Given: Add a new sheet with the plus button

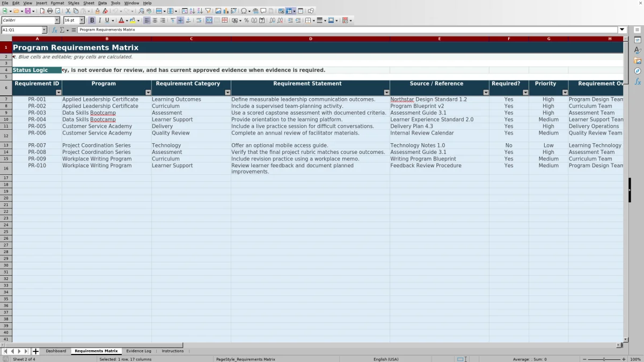Looking at the screenshot, I should point(36,351).
